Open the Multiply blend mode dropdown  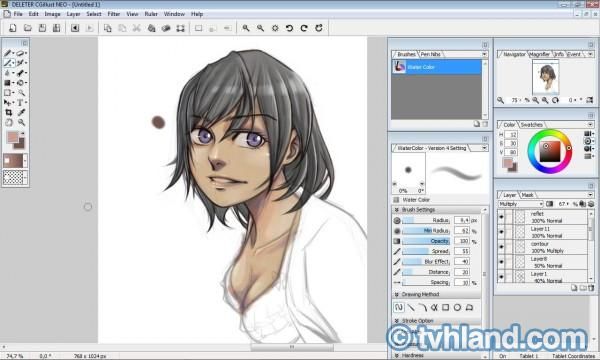pos(521,204)
